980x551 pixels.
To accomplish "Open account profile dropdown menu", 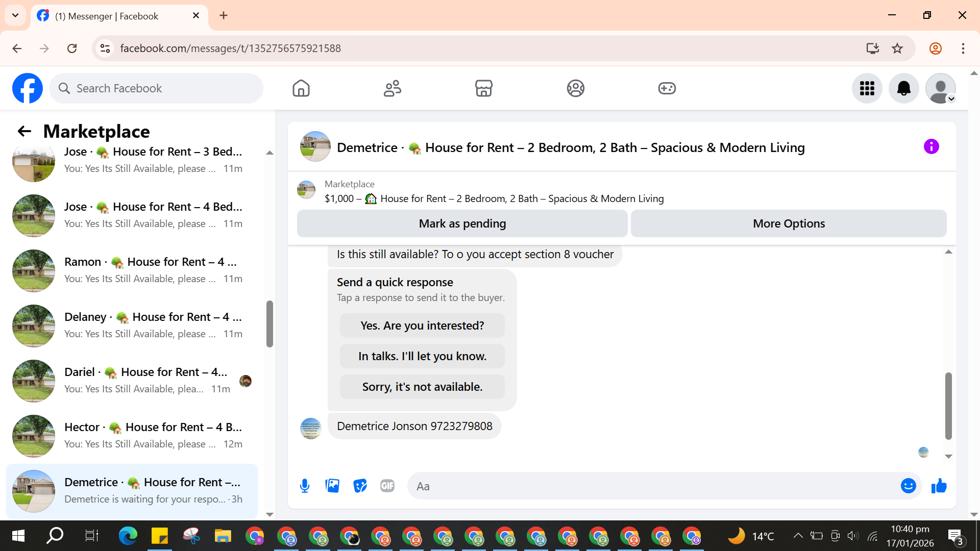I will pyautogui.click(x=940, y=88).
